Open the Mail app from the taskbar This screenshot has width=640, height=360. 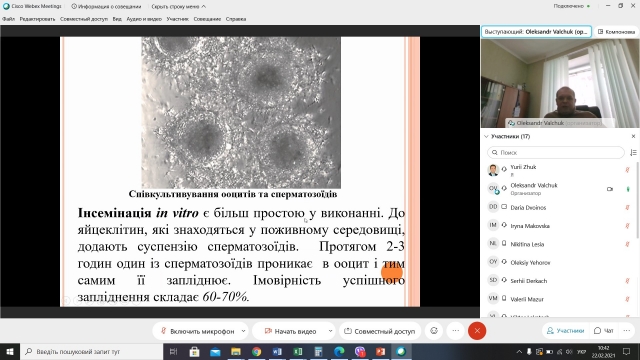(215, 351)
